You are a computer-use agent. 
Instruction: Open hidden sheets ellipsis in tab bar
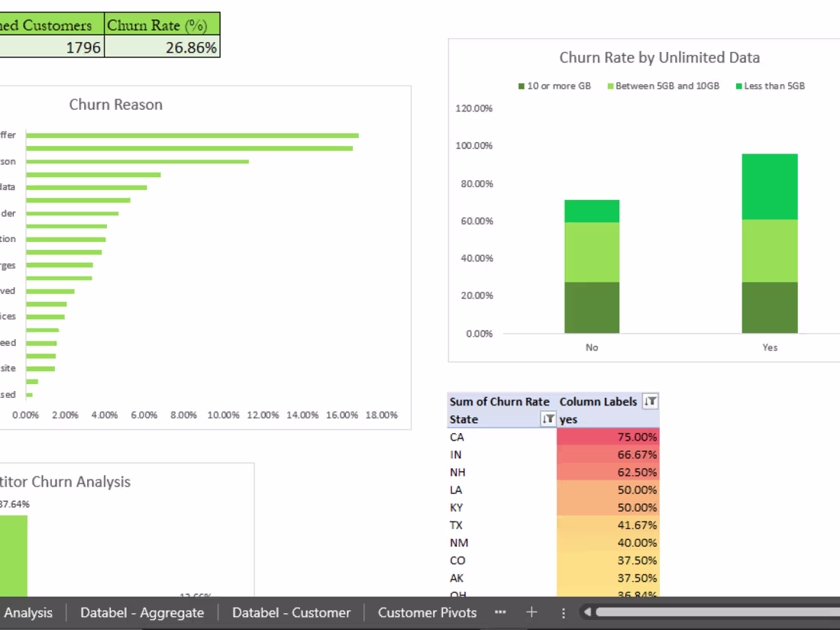(500, 612)
